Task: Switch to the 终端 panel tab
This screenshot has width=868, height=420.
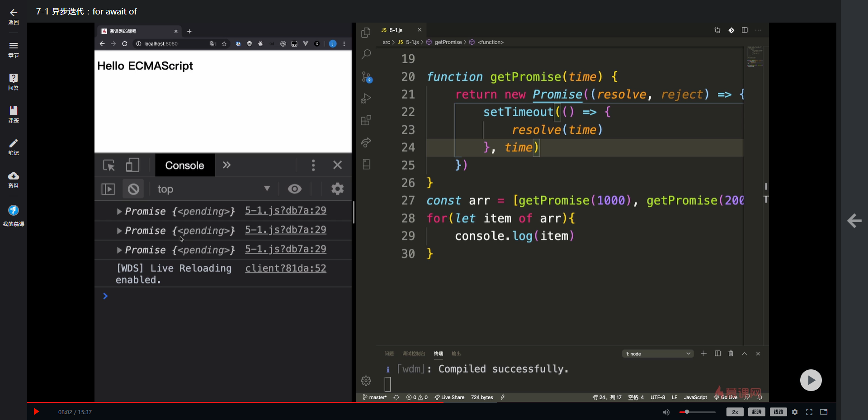Action: 439,354
